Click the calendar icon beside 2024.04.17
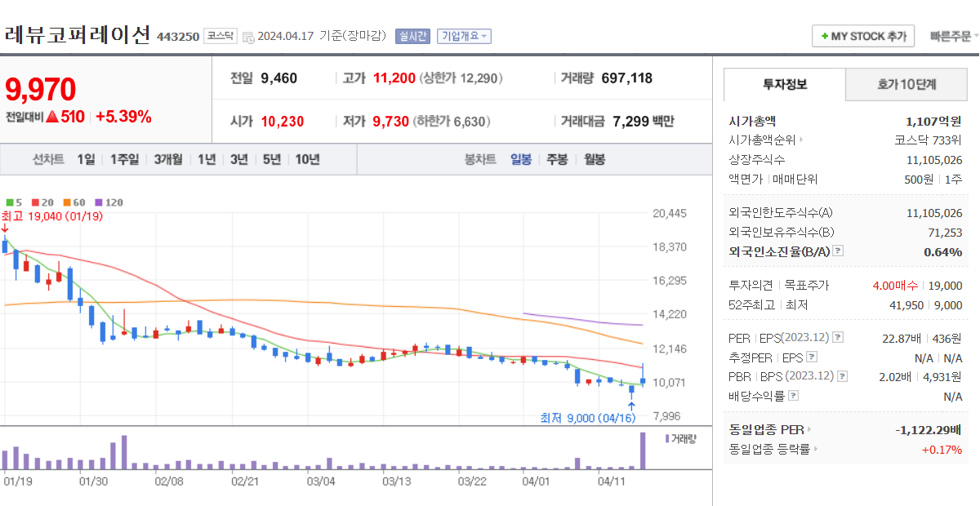This screenshot has width=980, height=506. 248,37
